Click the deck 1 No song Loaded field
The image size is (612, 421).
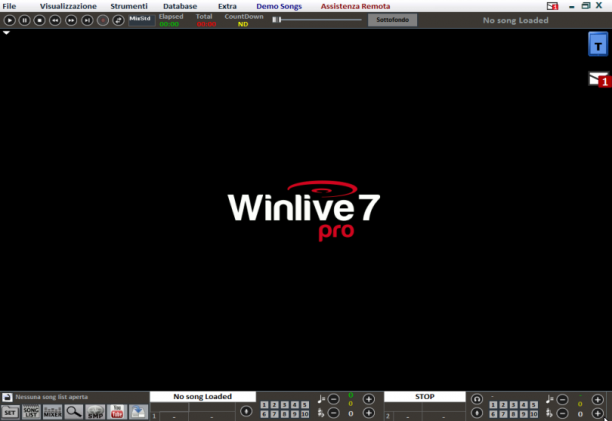pyautogui.click(x=203, y=396)
